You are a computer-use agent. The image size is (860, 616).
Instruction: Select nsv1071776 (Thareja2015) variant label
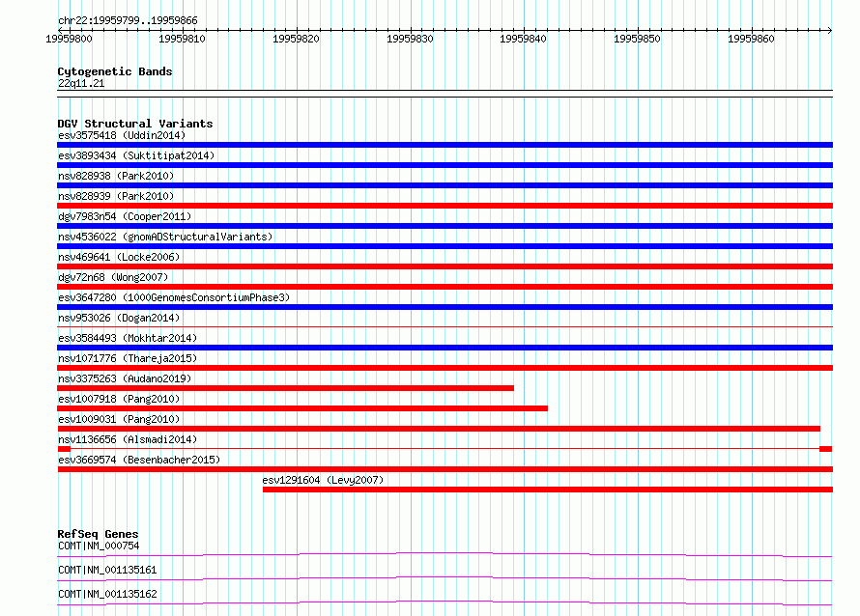click(x=128, y=358)
